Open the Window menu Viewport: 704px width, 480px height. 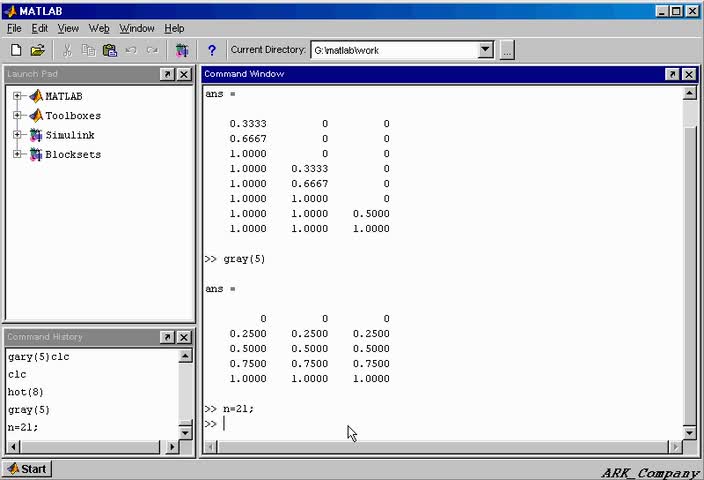click(137, 28)
